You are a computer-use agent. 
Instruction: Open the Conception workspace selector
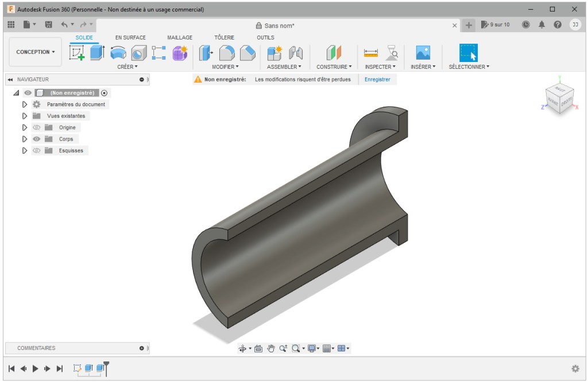pos(34,52)
